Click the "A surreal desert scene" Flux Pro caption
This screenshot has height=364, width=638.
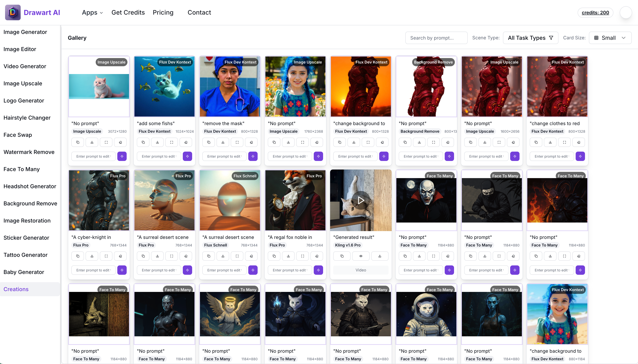[163, 237]
